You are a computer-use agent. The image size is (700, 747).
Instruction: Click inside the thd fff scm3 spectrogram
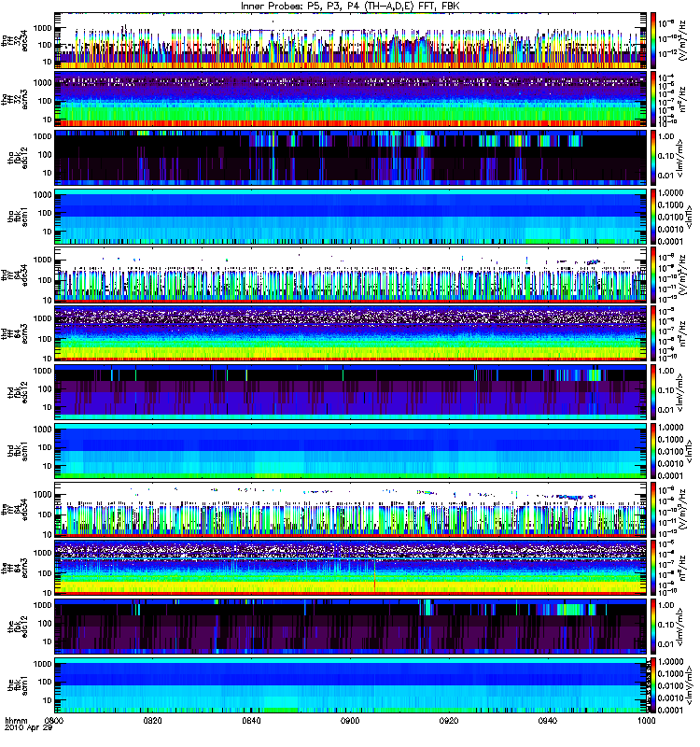point(351,334)
